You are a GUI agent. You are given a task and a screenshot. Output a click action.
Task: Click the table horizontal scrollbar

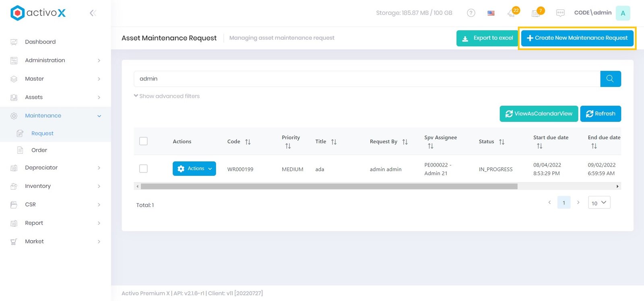pyautogui.click(x=329, y=186)
